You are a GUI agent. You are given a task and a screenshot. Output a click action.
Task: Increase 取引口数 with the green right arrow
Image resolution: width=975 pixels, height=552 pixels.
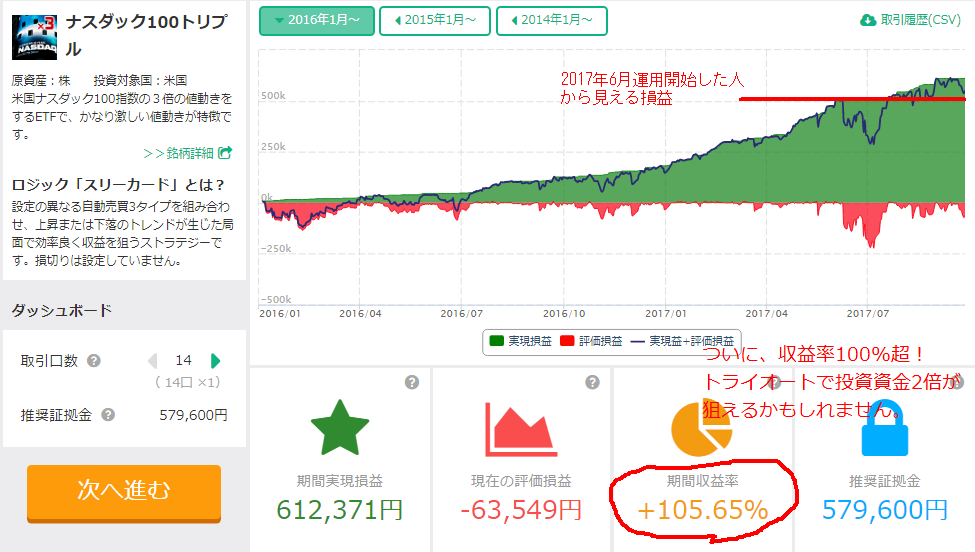(215, 361)
